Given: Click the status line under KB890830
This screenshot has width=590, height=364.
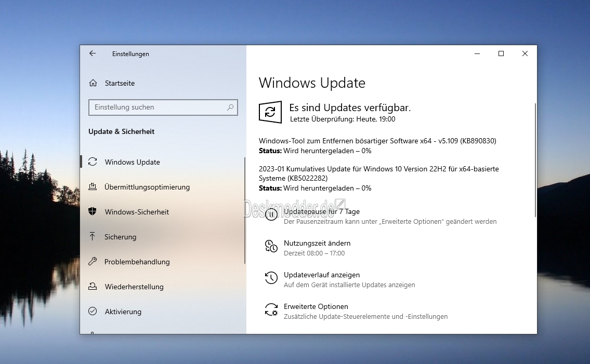Looking at the screenshot, I should pos(315,151).
